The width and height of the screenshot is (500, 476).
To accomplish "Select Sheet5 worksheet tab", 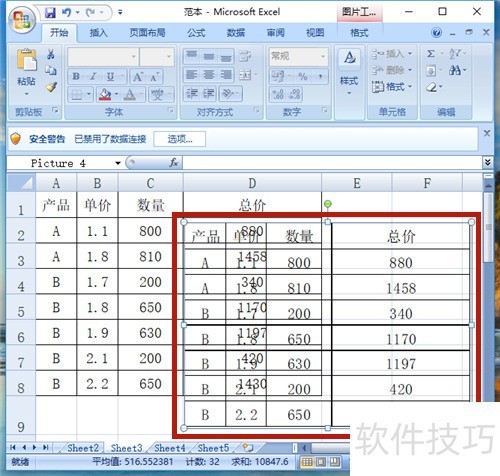I will (x=213, y=448).
